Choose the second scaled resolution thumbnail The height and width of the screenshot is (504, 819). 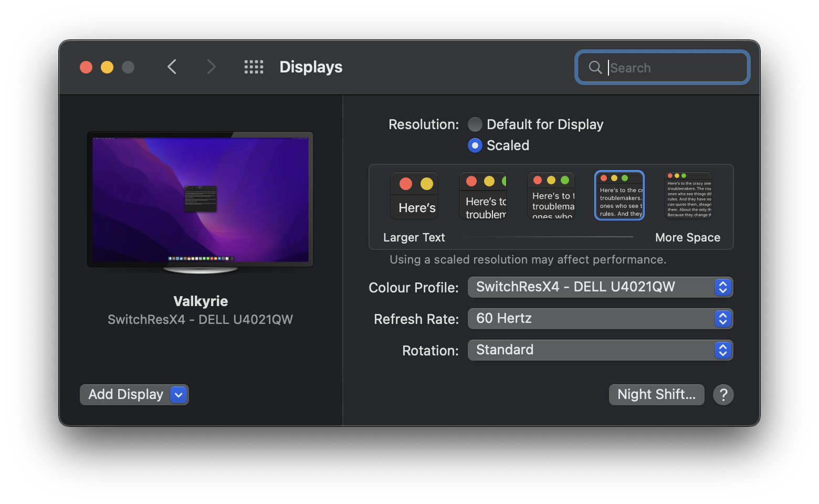coord(483,195)
